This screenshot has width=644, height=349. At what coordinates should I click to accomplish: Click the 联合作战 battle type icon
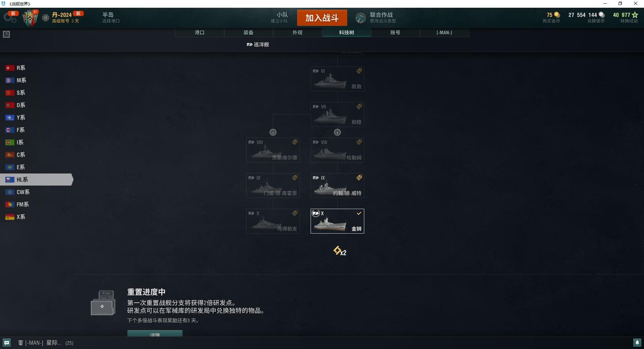(x=361, y=18)
